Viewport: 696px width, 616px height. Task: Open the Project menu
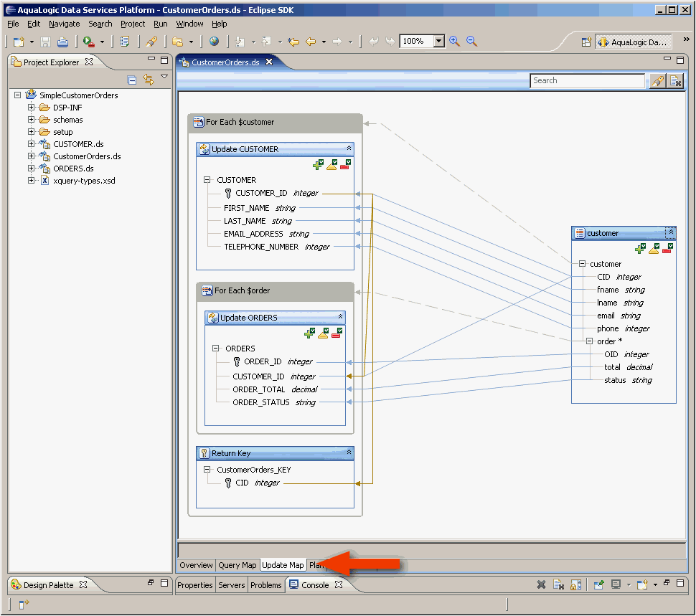(x=133, y=24)
